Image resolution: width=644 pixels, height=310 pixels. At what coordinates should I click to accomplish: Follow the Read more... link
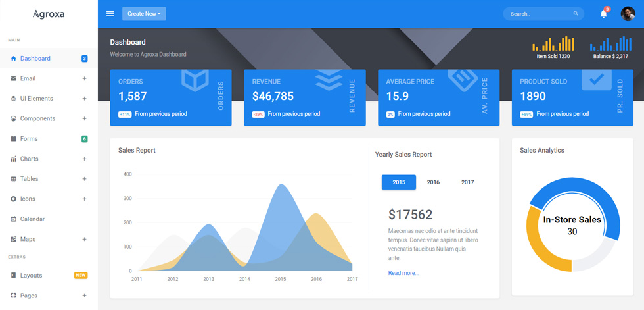403,273
